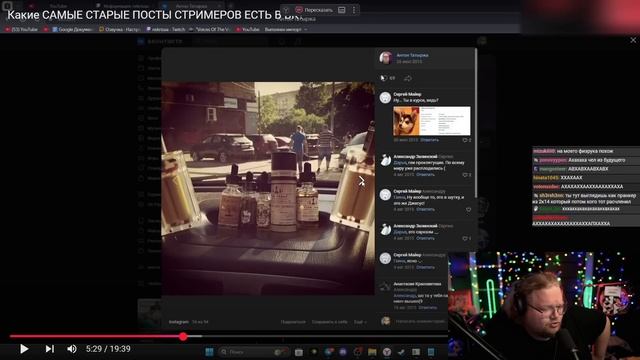The width and height of the screenshot is (640, 360).
Task: Click the 'Поделиться' link under photo
Action: 293,322
